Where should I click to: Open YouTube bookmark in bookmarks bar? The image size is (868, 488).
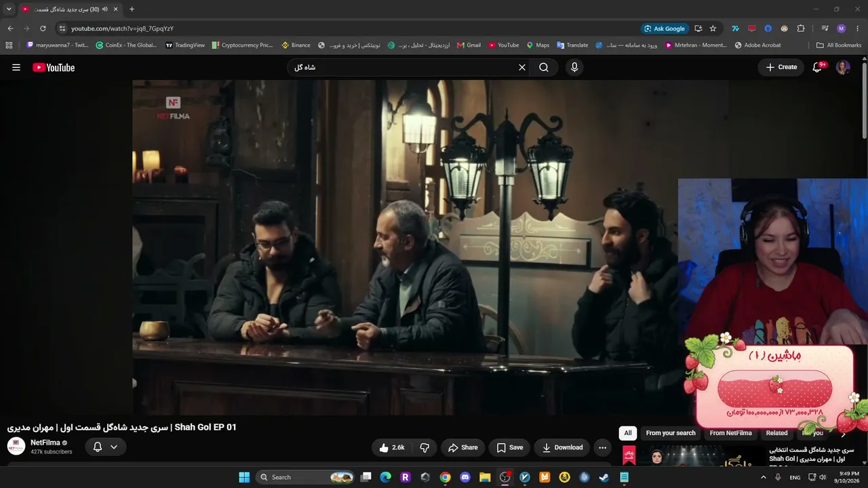[x=503, y=45]
